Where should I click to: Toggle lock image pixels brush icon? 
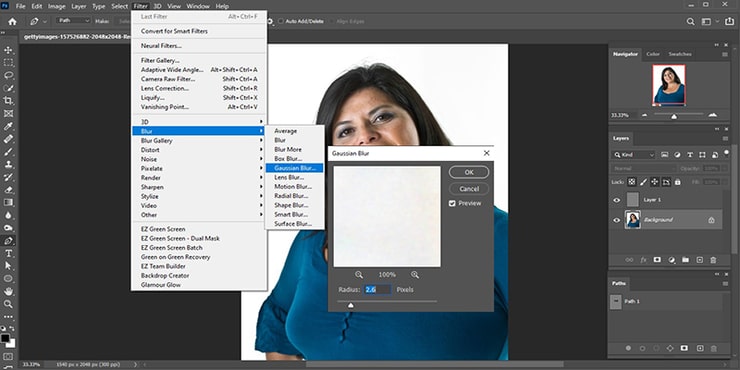[644, 182]
